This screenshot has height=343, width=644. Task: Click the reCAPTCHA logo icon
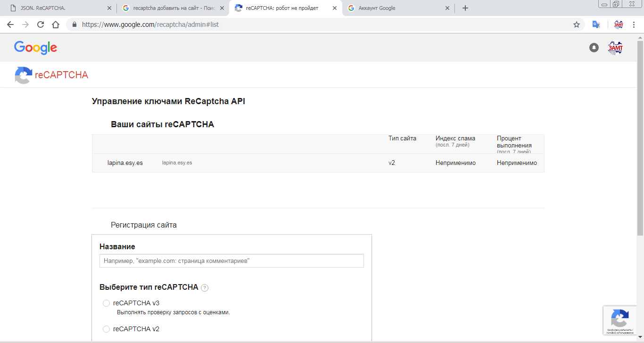tap(24, 75)
